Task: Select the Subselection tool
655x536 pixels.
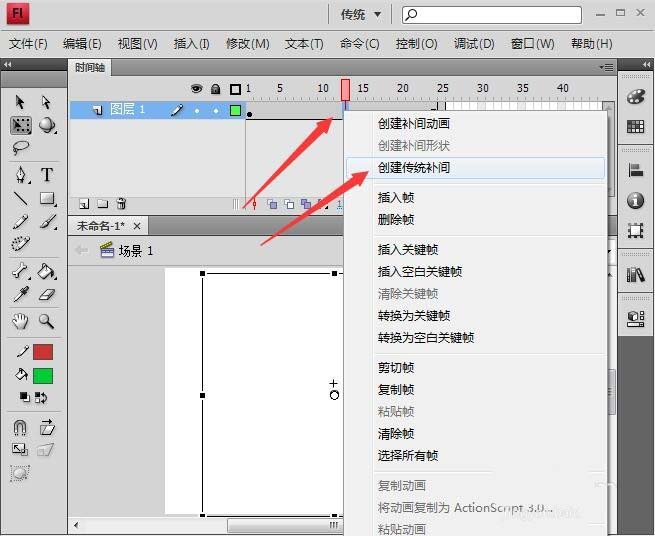Action: point(46,102)
